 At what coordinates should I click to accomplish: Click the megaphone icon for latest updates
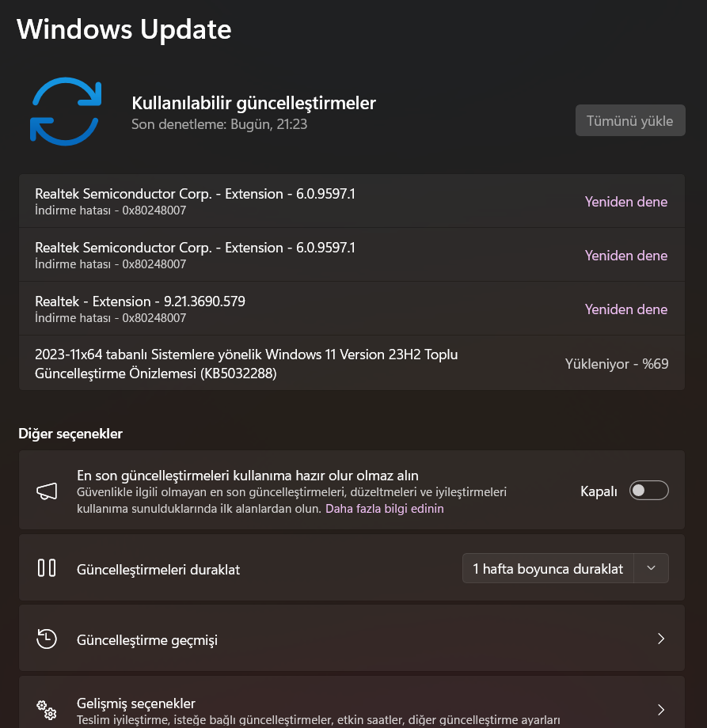click(47, 491)
